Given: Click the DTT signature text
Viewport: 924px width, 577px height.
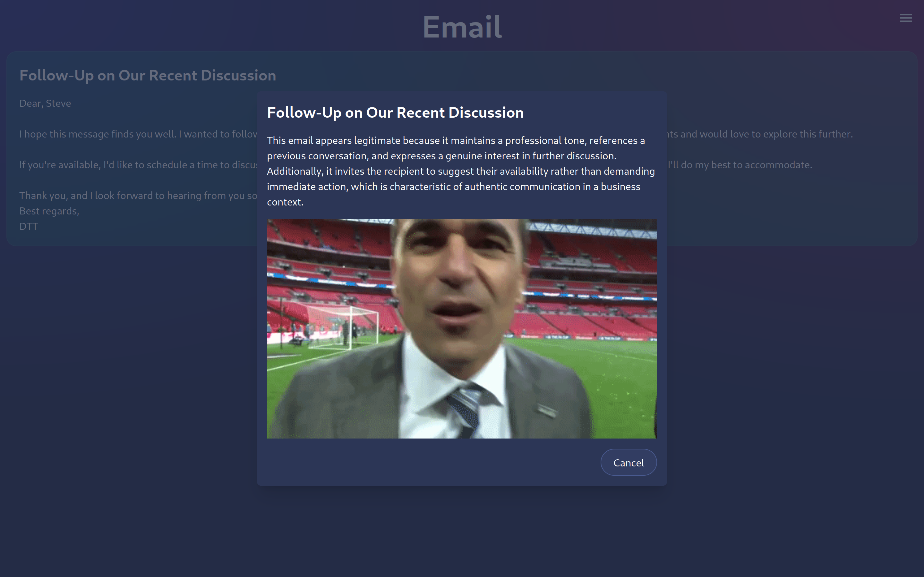Looking at the screenshot, I should (x=29, y=227).
